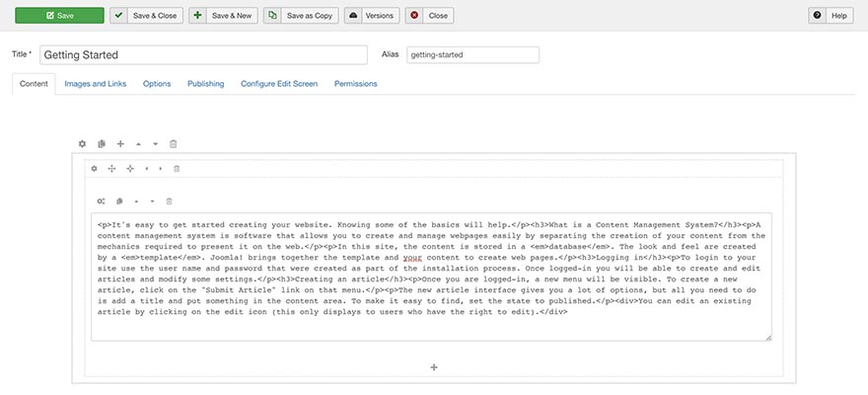868x395 pixels.
Task: Move outermost row up with the up arrow
Action: pos(138,144)
